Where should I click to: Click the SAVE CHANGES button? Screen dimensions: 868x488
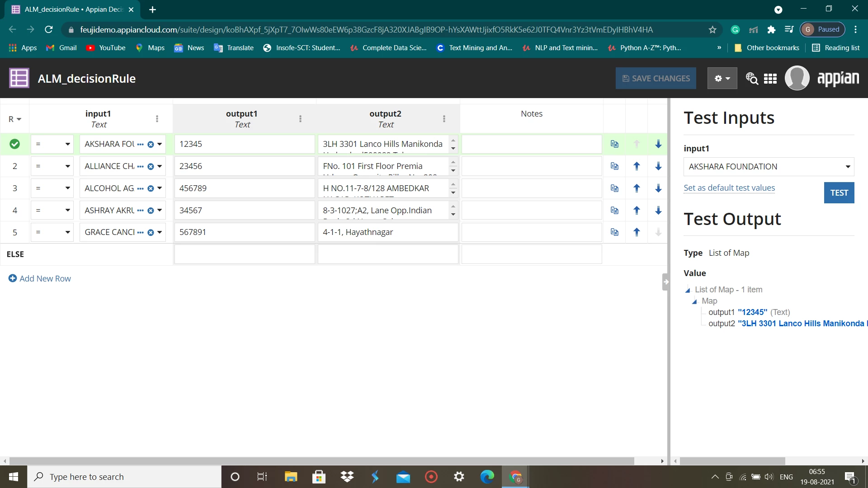coord(656,79)
